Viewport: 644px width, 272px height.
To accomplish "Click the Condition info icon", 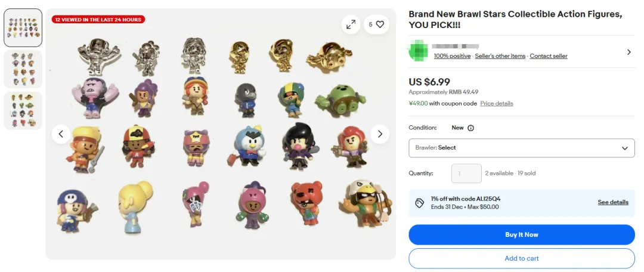I will (470, 128).
